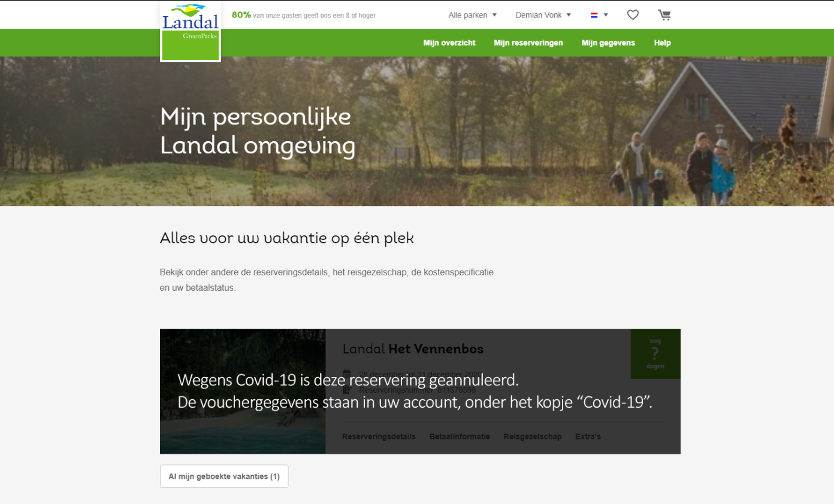The width and height of the screenshot is (834, 504).
Task: Click Al mijn geboekte vakanties button
Action: coord(224,476)
